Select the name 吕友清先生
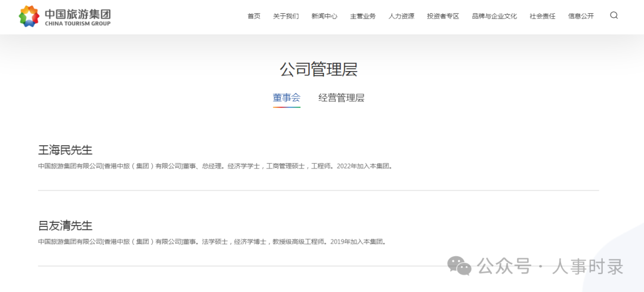644x292 pixels. pyautogui.click(x=66, y=225)
